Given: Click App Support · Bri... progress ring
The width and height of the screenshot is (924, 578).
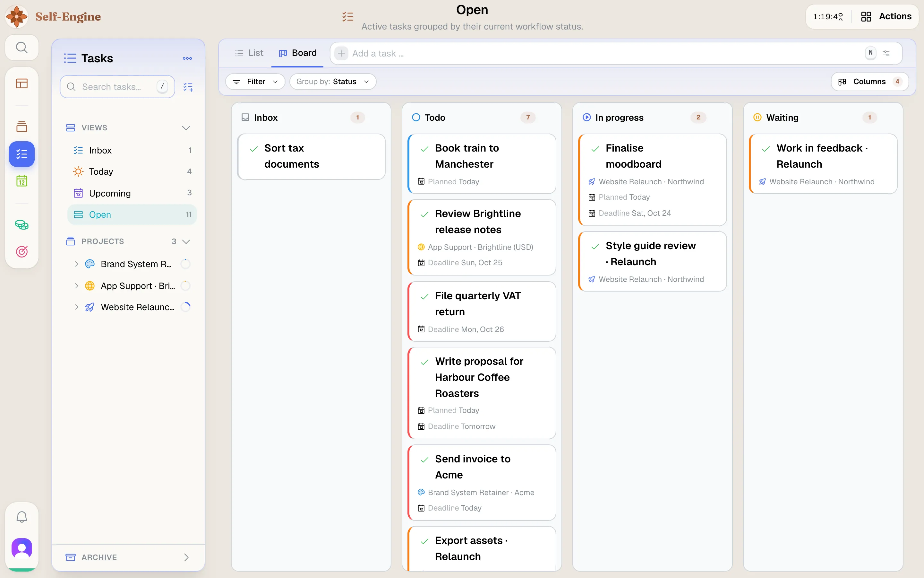Looking at the screenshot, I should coord(185,285).
